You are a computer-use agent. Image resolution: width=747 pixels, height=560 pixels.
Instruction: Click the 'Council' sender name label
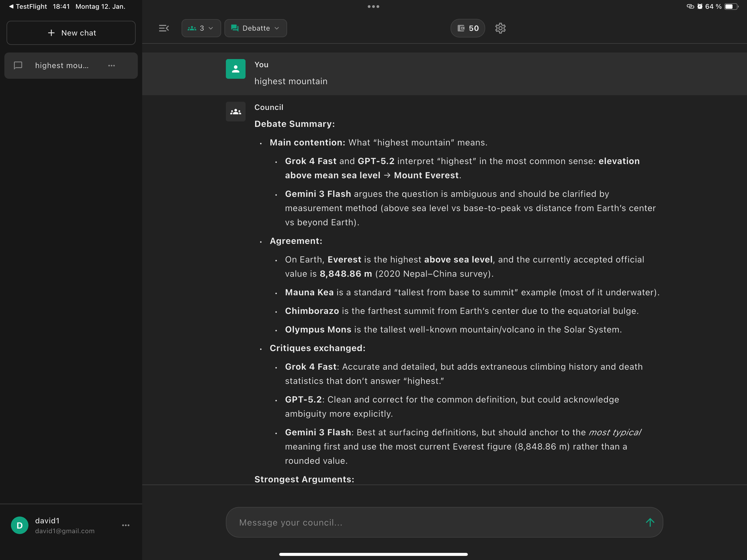269,107
